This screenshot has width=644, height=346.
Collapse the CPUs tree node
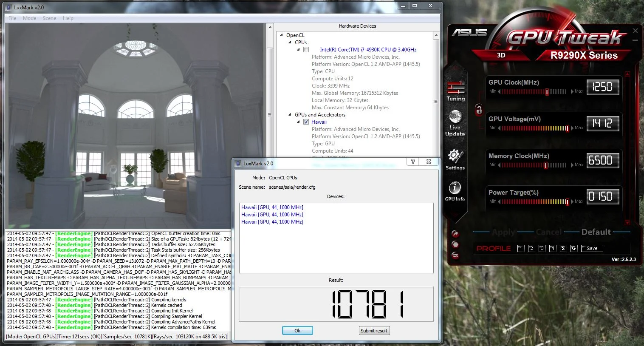click(x=290, y=43)
